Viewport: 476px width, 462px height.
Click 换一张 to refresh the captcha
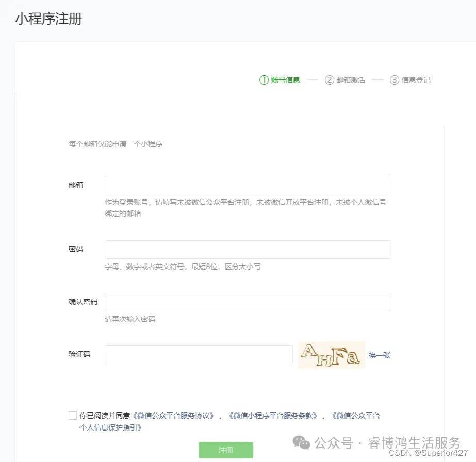380,355
